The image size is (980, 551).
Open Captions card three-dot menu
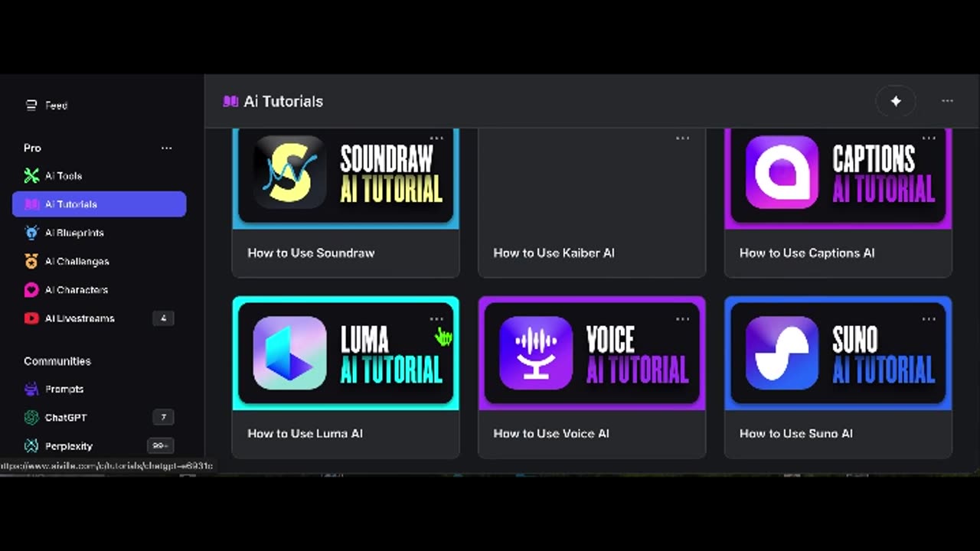[929, 139]
